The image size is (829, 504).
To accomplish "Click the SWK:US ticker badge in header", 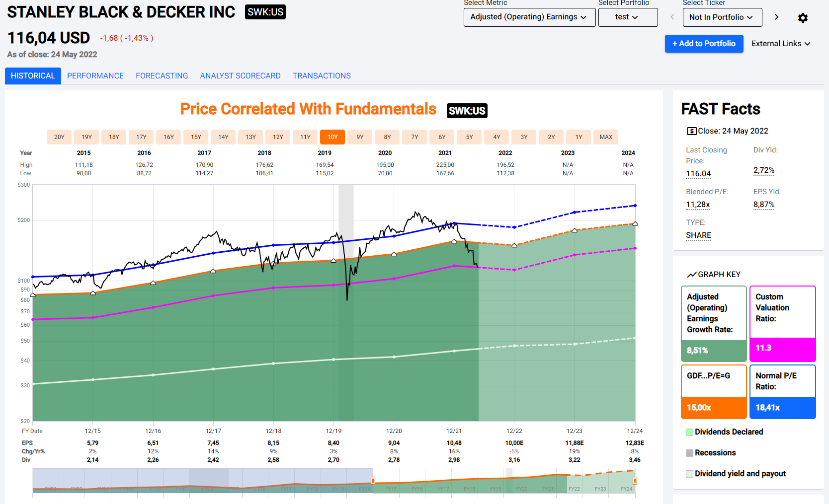I will click(x=265, y=12).
